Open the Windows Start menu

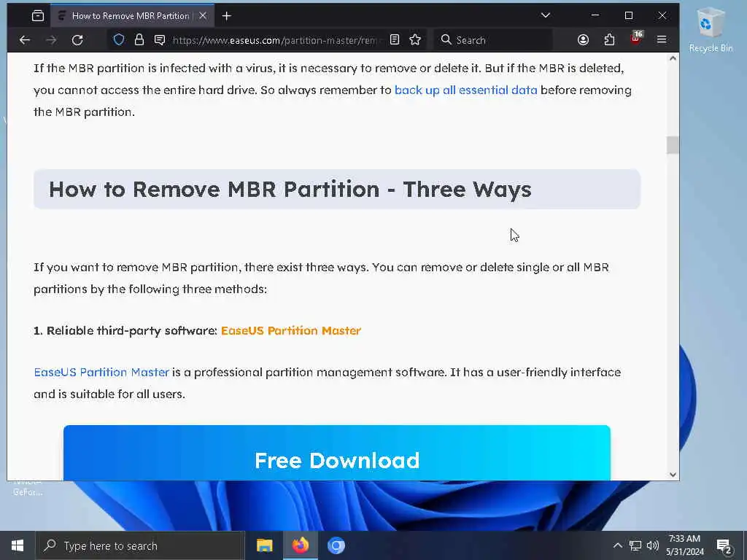(x=18, y=545)
